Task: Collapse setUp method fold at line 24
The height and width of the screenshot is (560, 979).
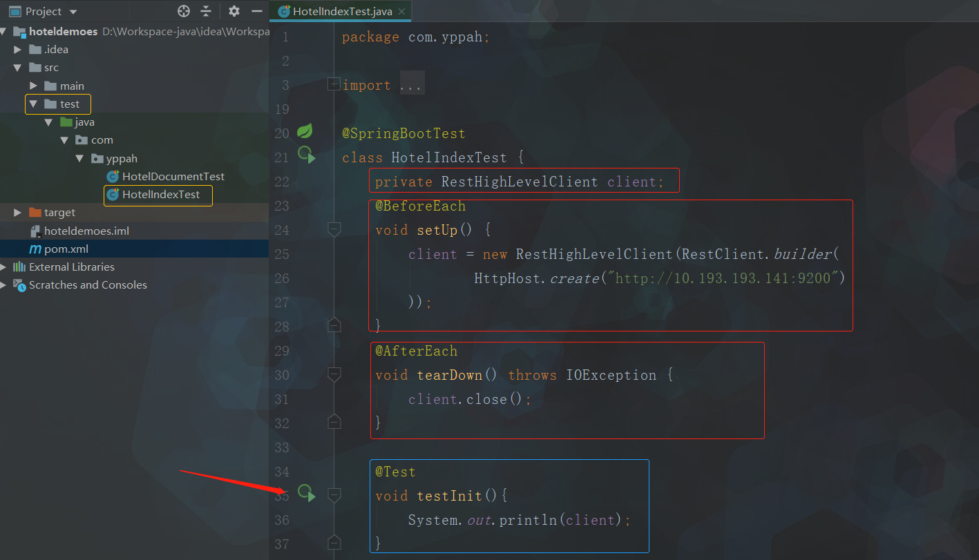Action: click(x=334, y=229)
